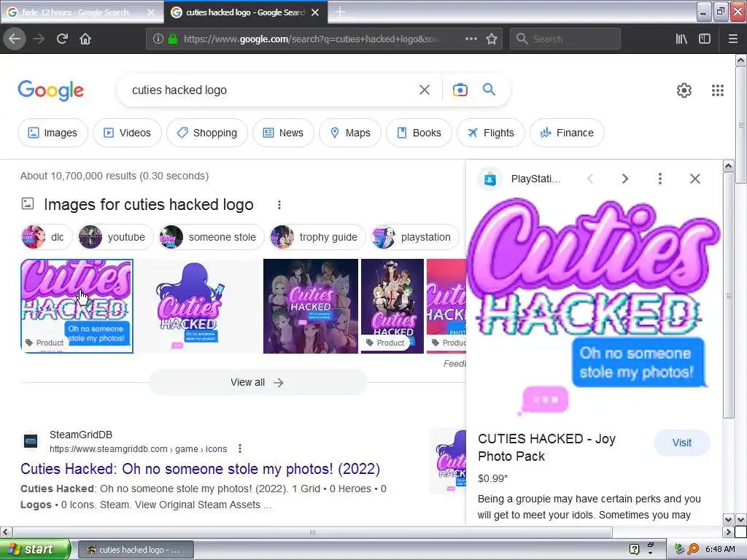747x560 pixels.
Task: Open the Google apps grid
Action: click(718, 90)
